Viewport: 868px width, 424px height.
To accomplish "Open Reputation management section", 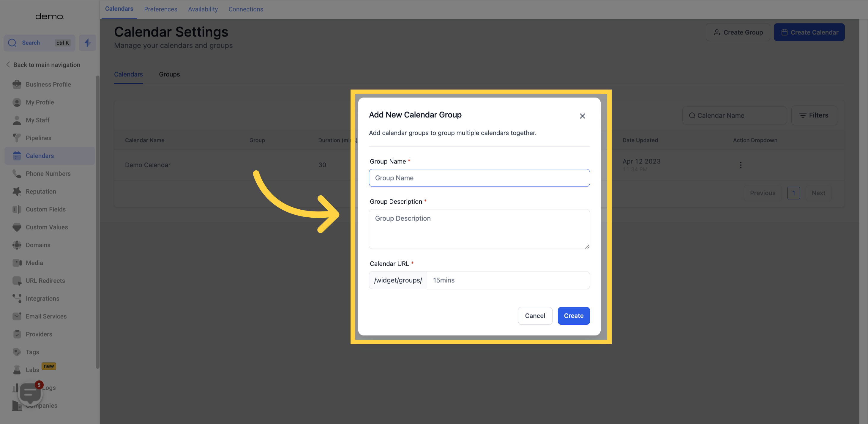I will 40,191.
